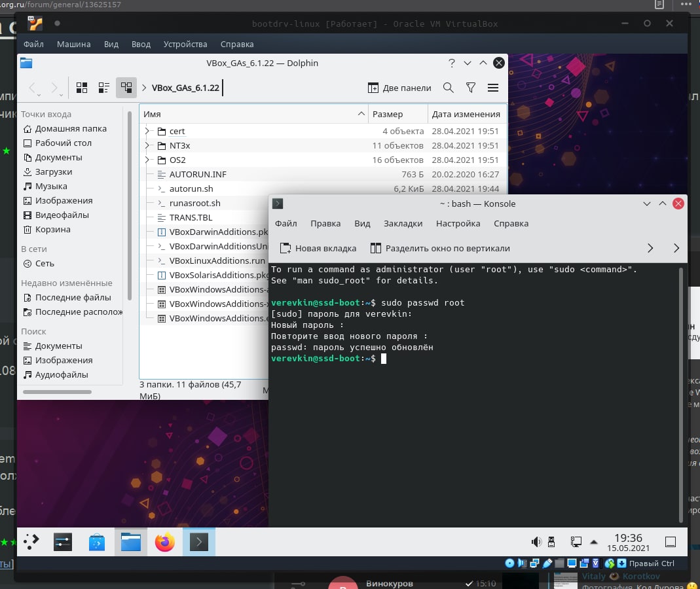Open Konsole Файл menu
Viewport: 700px width, 589px height.
pos(286,224)
